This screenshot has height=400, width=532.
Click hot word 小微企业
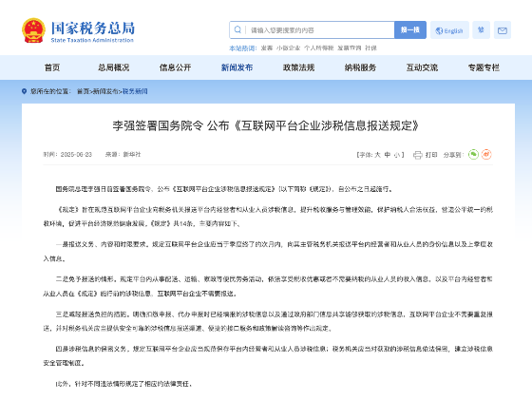288,48
